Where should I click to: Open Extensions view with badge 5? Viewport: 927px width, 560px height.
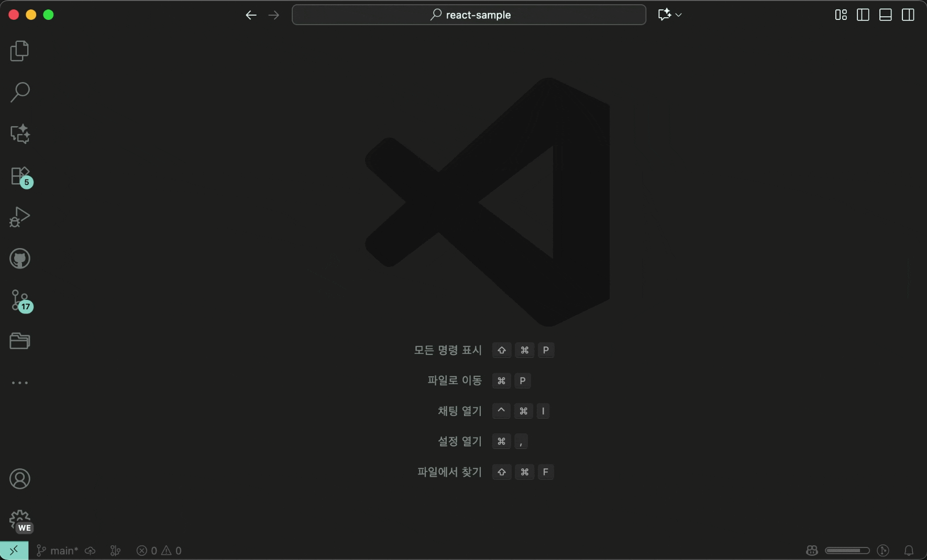21,177
